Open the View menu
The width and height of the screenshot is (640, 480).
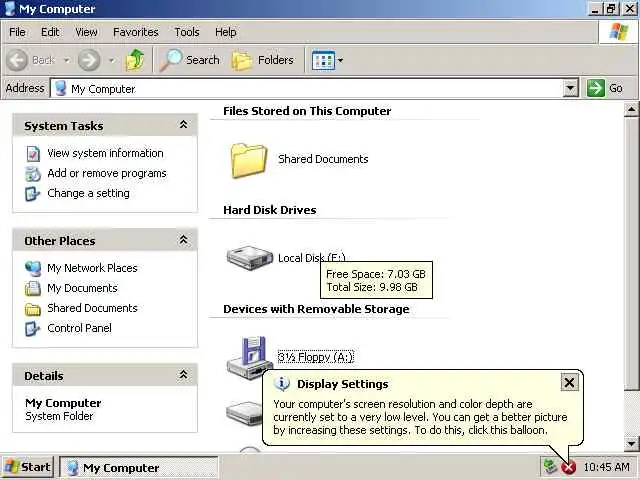tap(86, 32)
